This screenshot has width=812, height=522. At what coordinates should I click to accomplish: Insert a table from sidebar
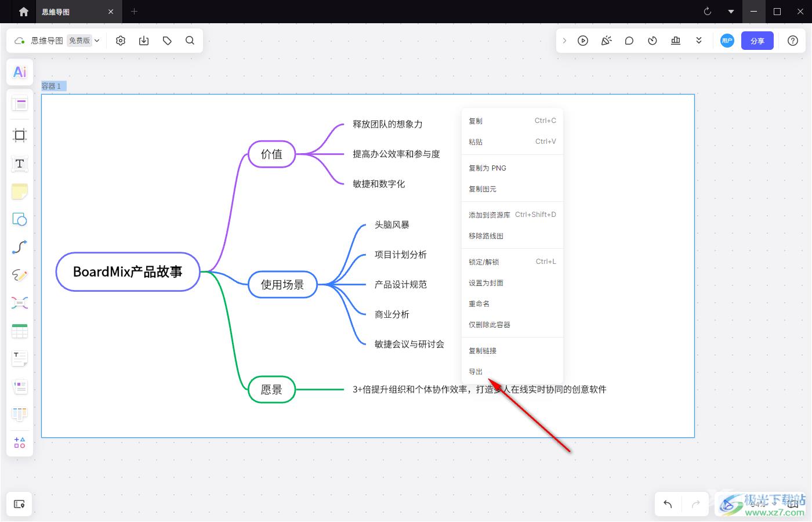coord(20,331)
